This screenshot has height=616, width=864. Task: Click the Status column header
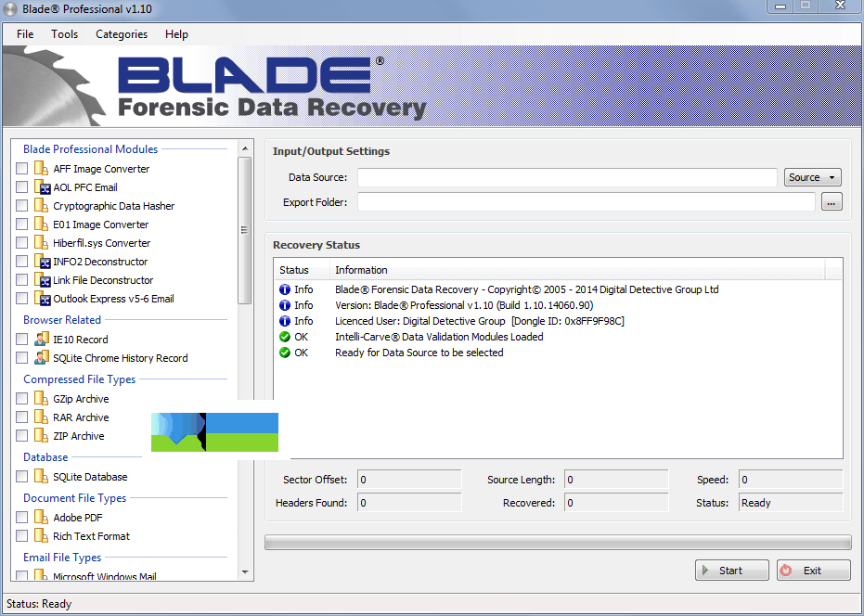pos(302,270)
